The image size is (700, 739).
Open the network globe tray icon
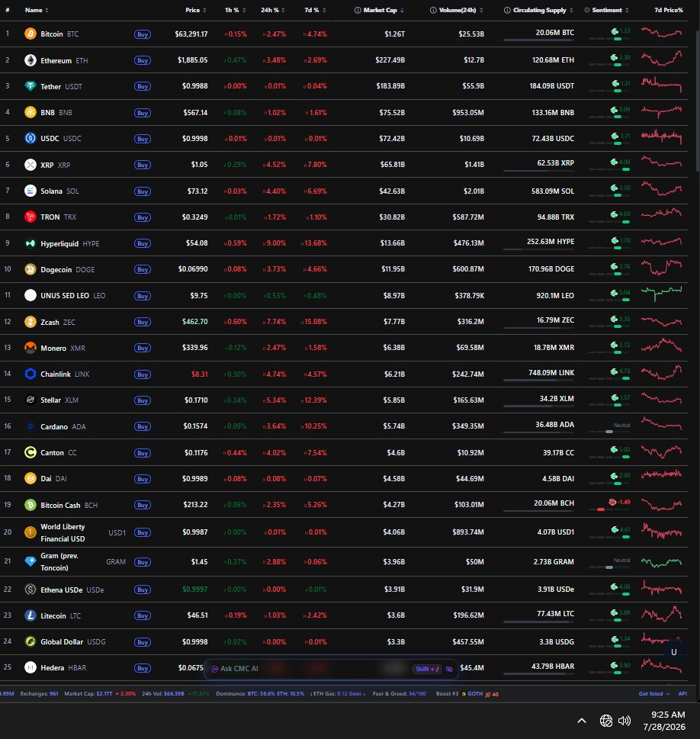(605, 721)
